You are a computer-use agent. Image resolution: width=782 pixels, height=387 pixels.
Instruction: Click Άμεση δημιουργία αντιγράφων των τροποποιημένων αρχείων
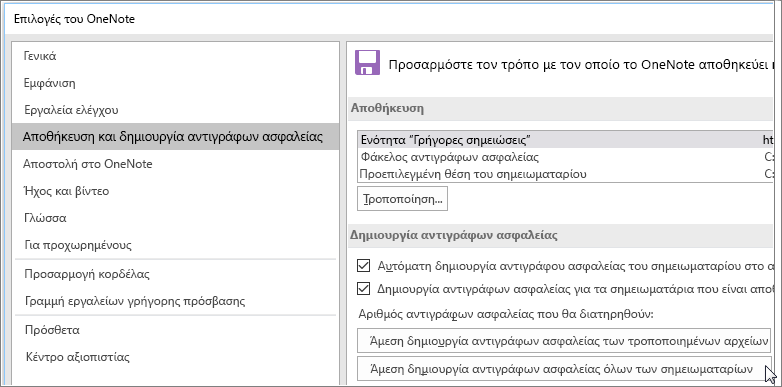564,341
